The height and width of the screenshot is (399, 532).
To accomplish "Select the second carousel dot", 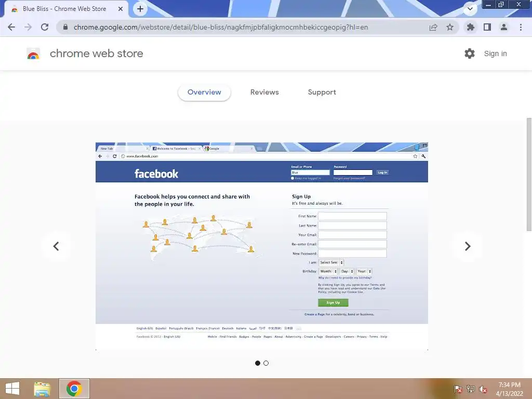I will click(266, 363).
